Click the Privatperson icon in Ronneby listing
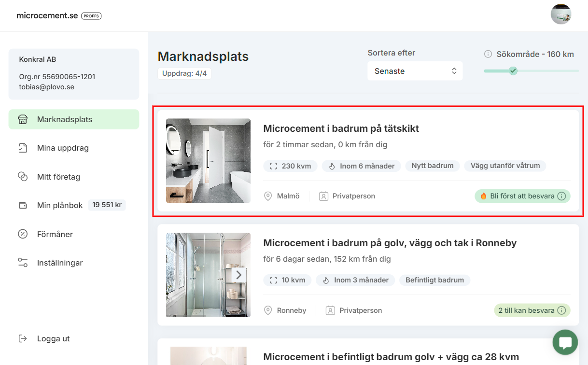The image size is (588, 365). pyautogui.click(x=330, y=310)
